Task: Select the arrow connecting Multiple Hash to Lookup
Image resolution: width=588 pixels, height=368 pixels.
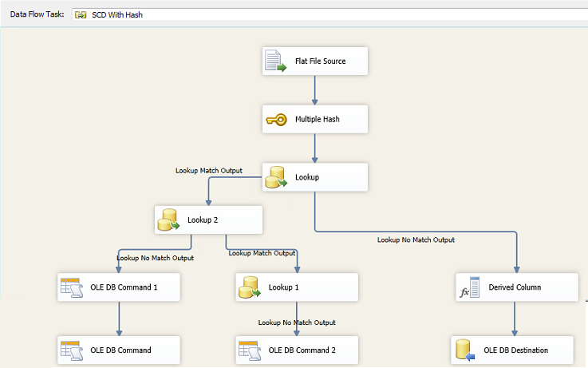Action: 314,148
